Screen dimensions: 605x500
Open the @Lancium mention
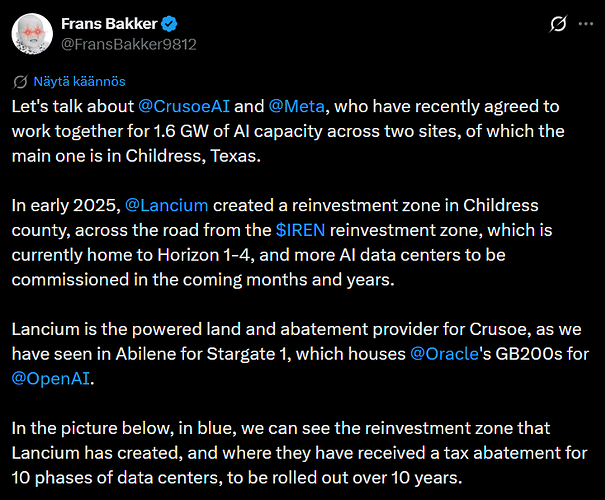point(166,205)
